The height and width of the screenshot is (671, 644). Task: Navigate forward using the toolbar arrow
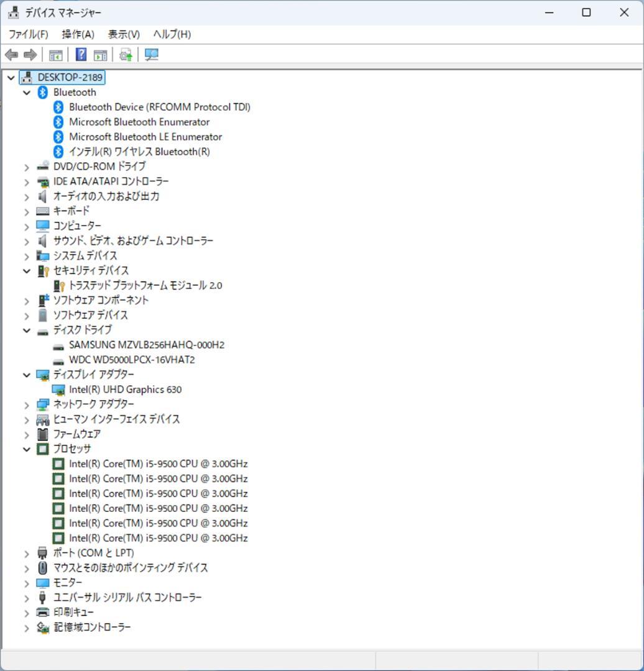point(29,55)
